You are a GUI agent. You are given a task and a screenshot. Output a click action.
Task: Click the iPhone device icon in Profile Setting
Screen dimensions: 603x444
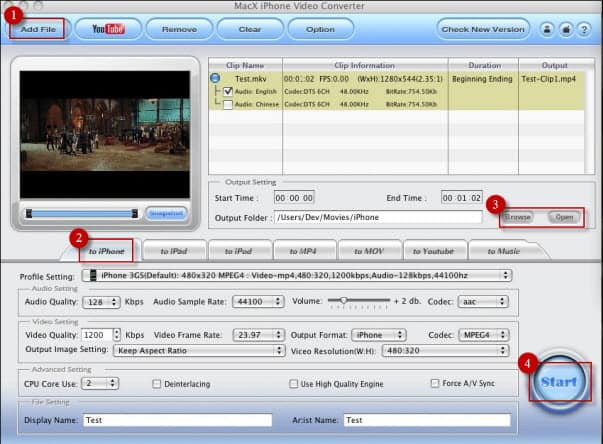pos(93,275)
